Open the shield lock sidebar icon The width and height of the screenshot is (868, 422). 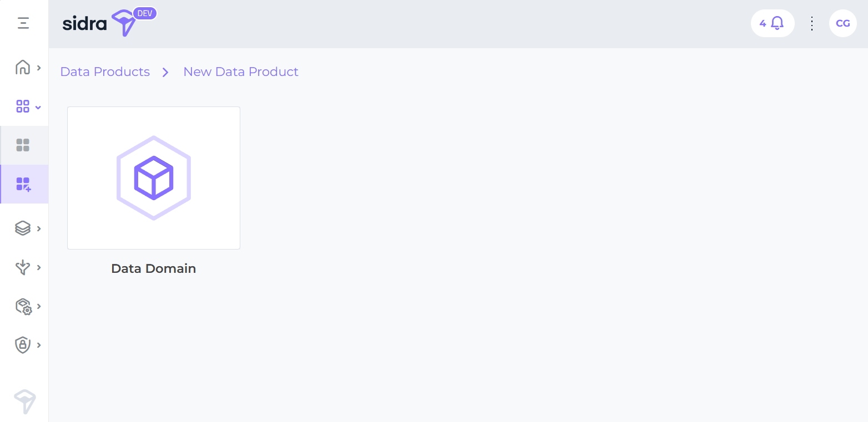23,345
